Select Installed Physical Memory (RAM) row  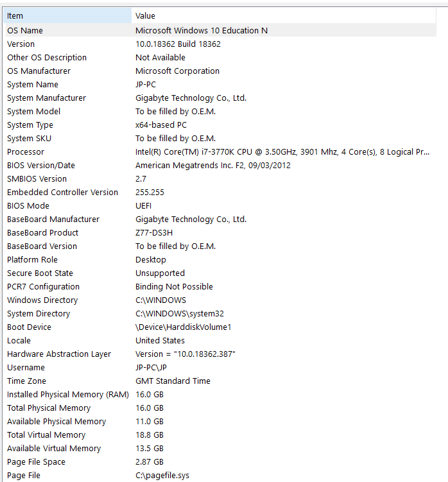tap(68, 395)
